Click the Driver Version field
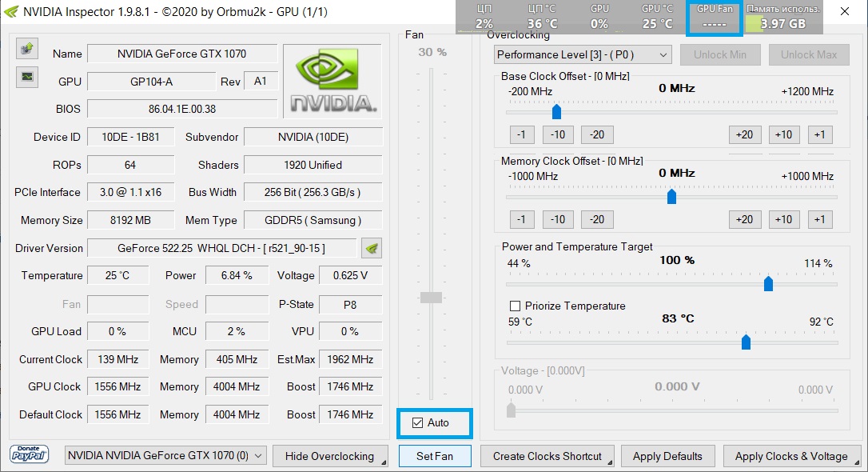The image size is (868, 472). (221, 248)
